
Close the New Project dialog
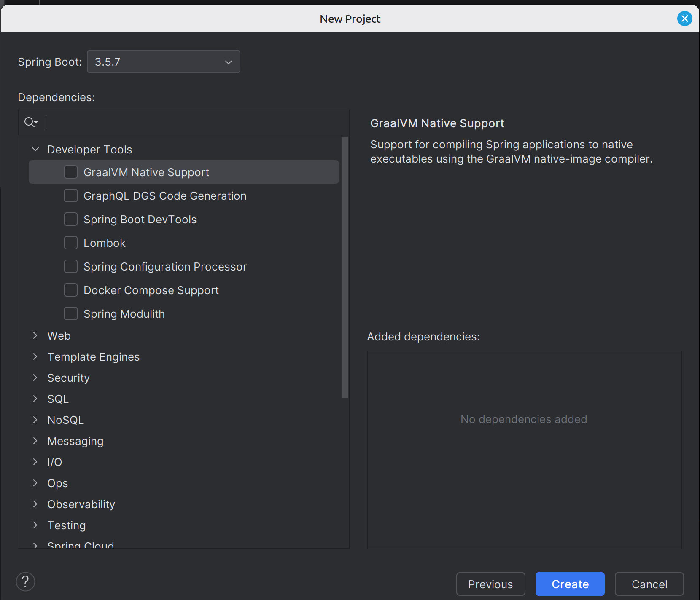pos(684,19)
